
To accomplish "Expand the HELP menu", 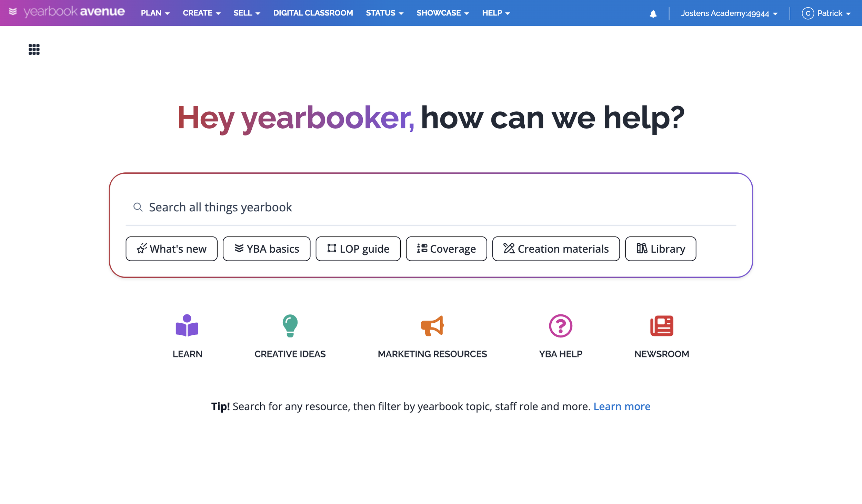I will 496,13.
